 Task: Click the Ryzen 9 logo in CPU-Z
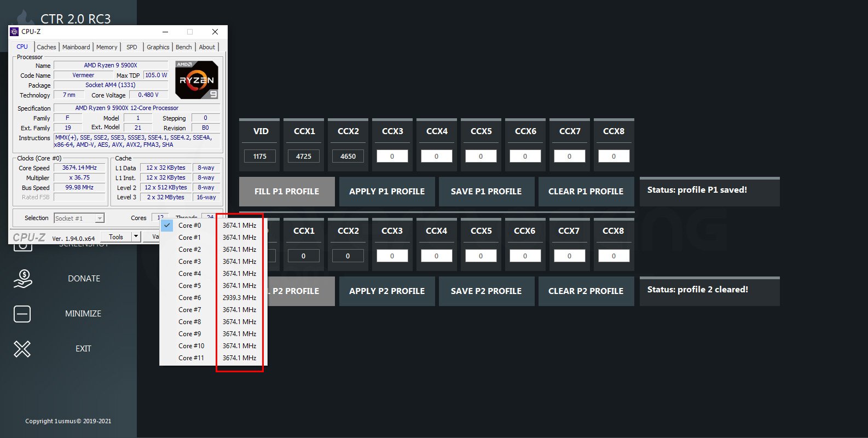pos(196,80)
